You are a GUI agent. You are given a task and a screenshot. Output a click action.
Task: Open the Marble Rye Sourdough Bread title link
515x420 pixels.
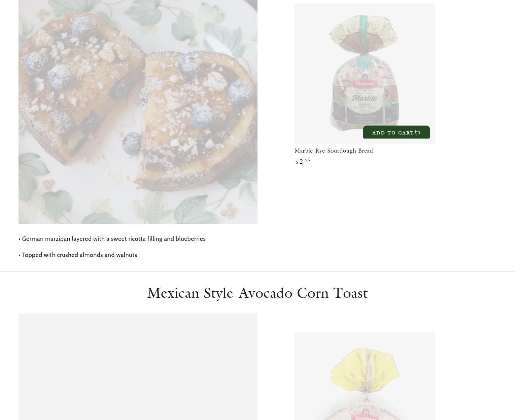point(334,151)
